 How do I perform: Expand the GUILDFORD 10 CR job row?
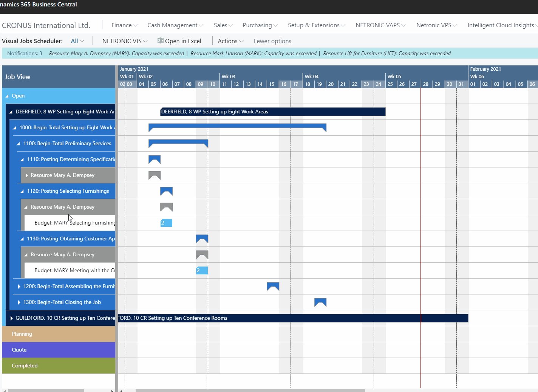(11, 318)
